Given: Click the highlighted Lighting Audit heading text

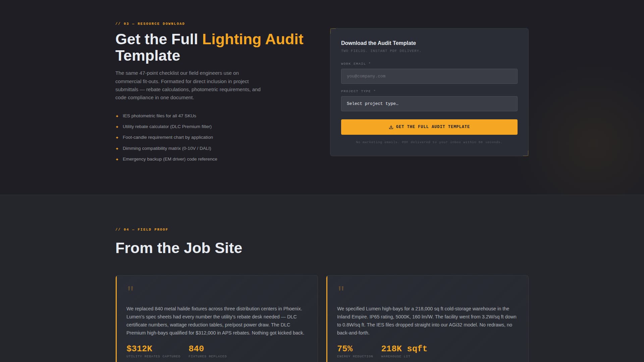Looking at the screenshot, I should 252,39.
